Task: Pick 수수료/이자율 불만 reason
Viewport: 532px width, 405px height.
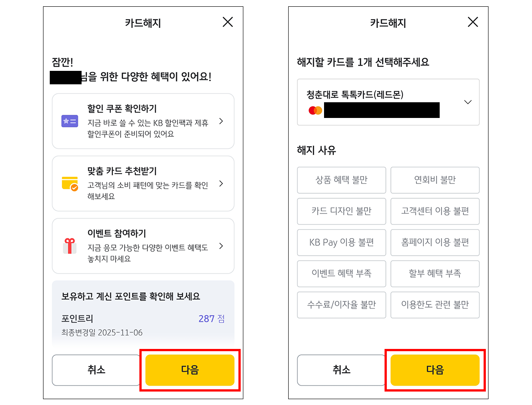Action: click(x=342, y=305)
